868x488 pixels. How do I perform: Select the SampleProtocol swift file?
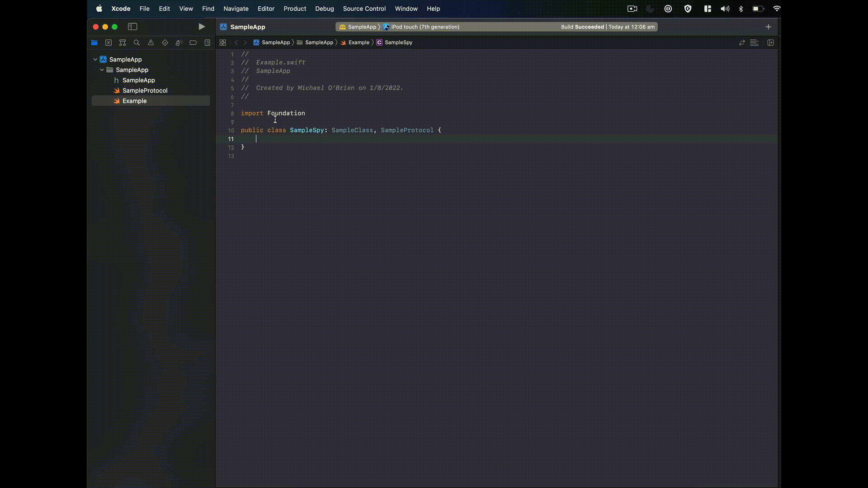point(145,90)
